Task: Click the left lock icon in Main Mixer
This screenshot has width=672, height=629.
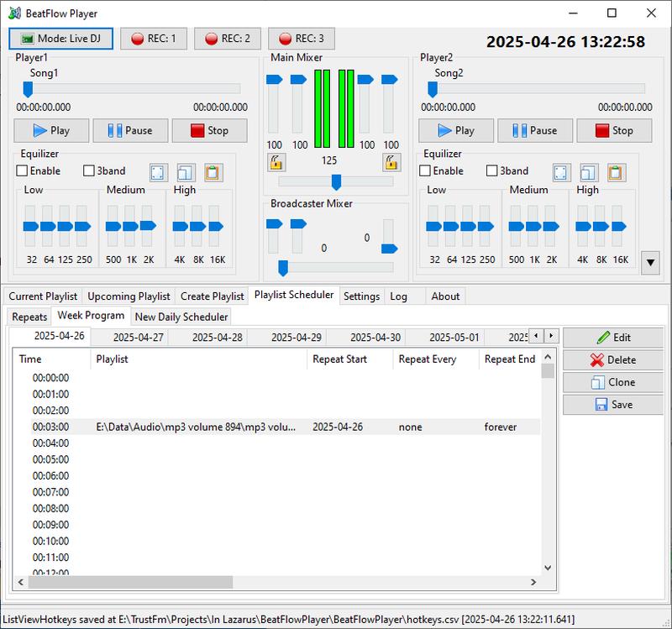Action: point(276,162)
